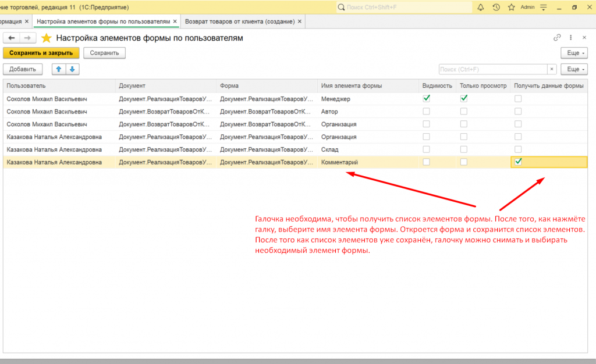
Task: Sort by the 'Пользователь' column header
Action: [x=59, y=86]
